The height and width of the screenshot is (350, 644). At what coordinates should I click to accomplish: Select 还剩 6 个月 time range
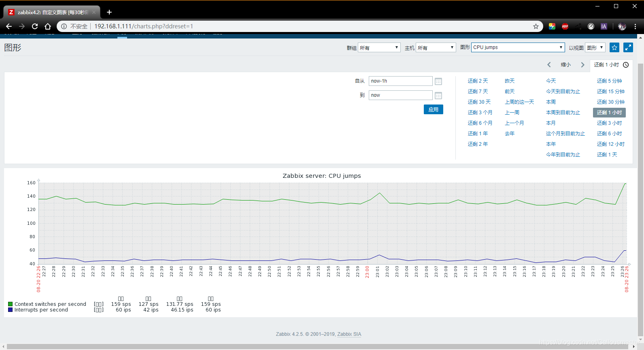point(480,123)
